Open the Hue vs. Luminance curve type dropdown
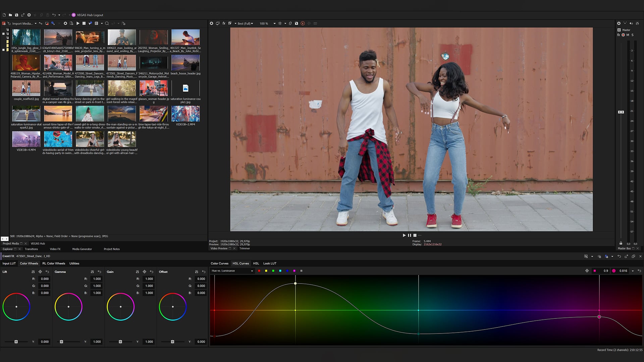Screen dimensions: 644x362 tap(231, 271)
